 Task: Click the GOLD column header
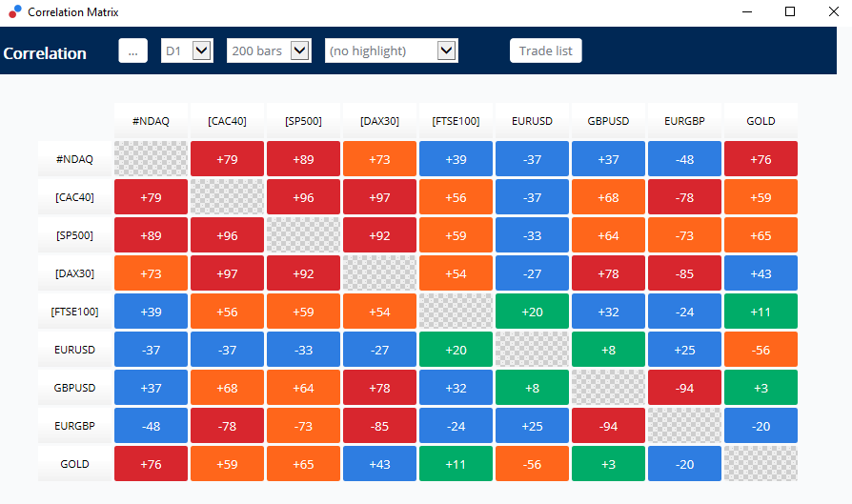[761, 121]
